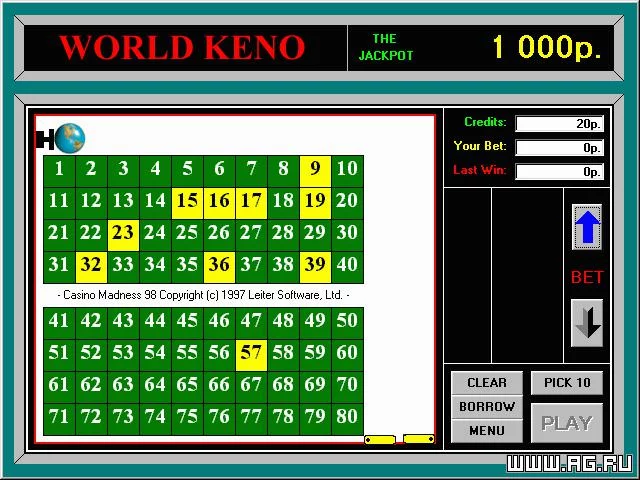Image resolution: width=640 pixels, height=480 pixels.
Task: Raise the bet with the blue up arrow
Action: point(587,227)
